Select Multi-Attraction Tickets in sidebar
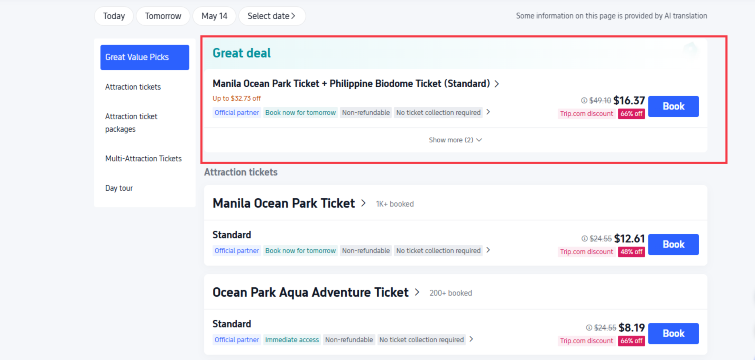Viewport: 755px width, 360px height. (x=143, y=158)
